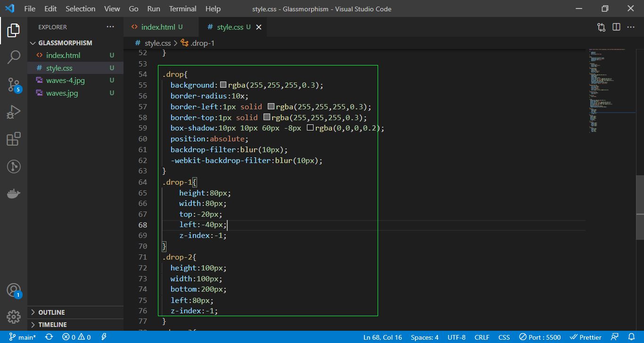Click the main* branch status item
The image size is (644, 343).
[x=23, y=337]
